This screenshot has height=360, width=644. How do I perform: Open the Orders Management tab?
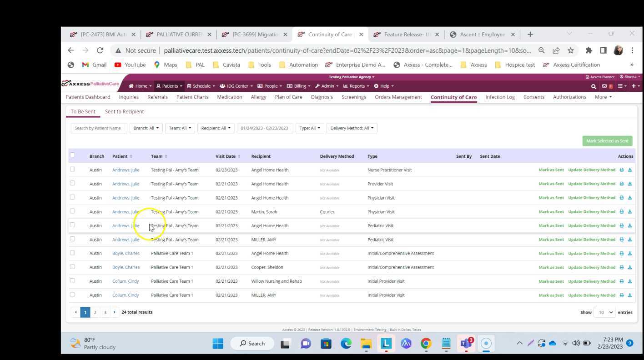pos(398,97)
